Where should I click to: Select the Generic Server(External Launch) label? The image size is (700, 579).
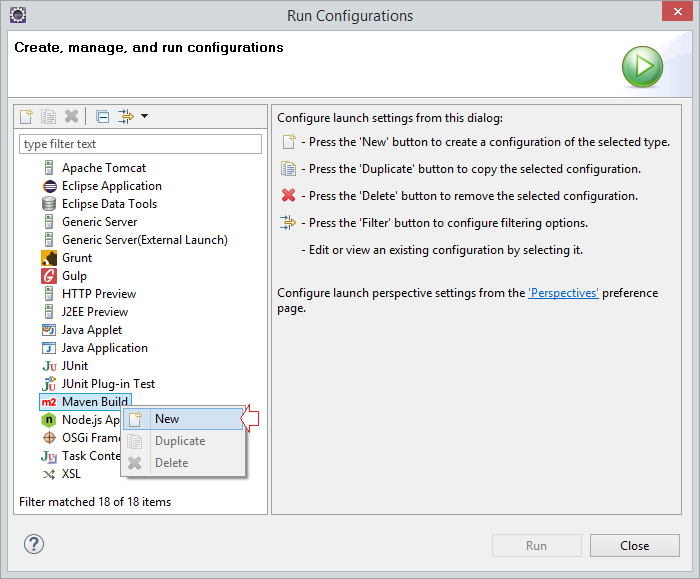(145, 240)
